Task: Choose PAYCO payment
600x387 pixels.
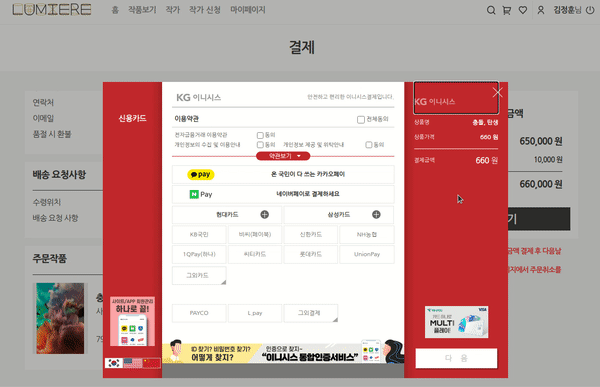Action: [199, 313]
